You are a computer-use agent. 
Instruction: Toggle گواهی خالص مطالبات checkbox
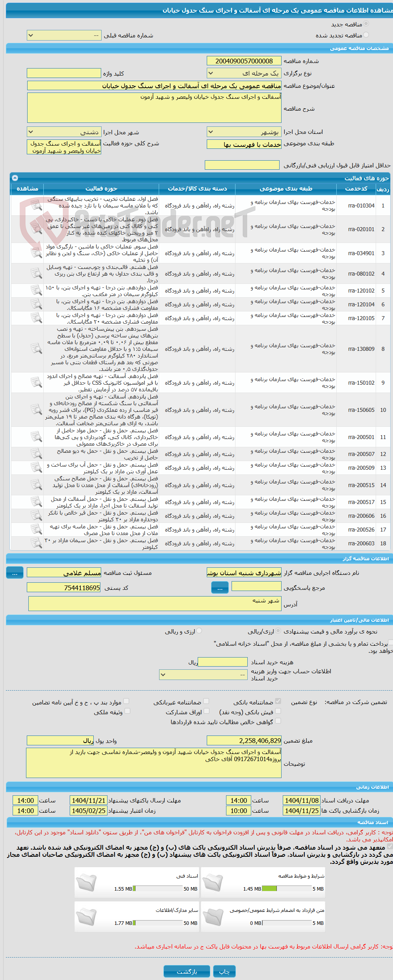pos(278,721)
